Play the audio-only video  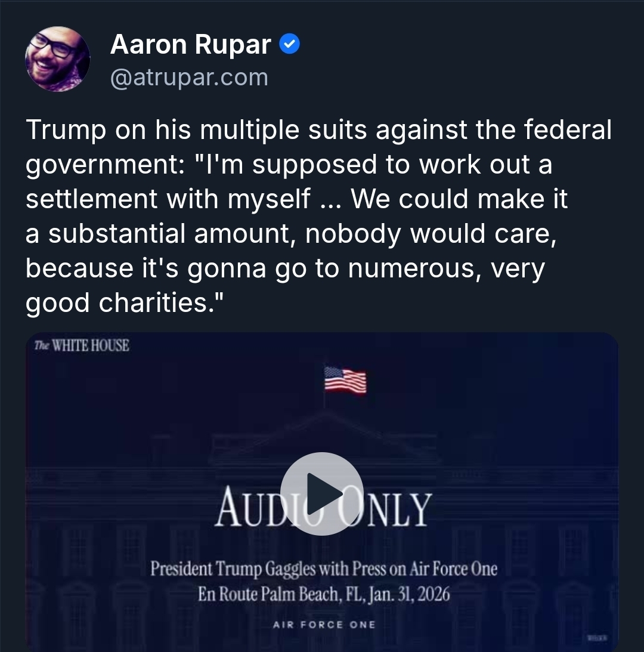point(322,494)
